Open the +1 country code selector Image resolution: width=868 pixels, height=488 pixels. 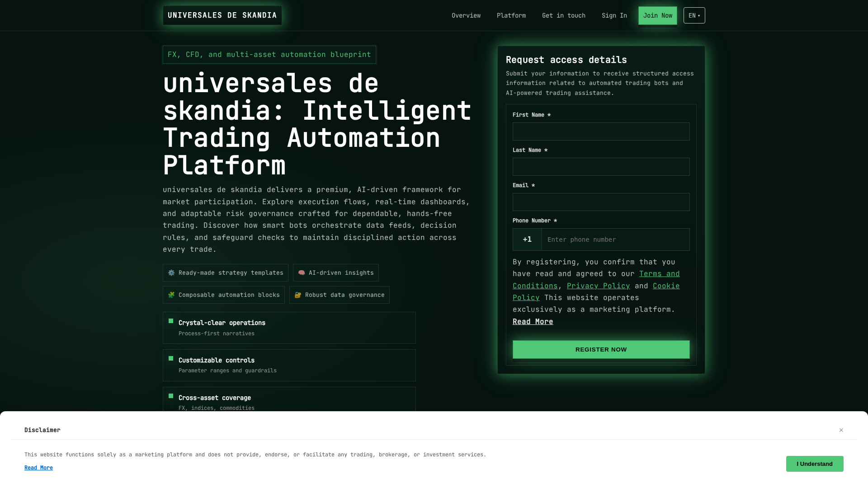pos(527,239)
